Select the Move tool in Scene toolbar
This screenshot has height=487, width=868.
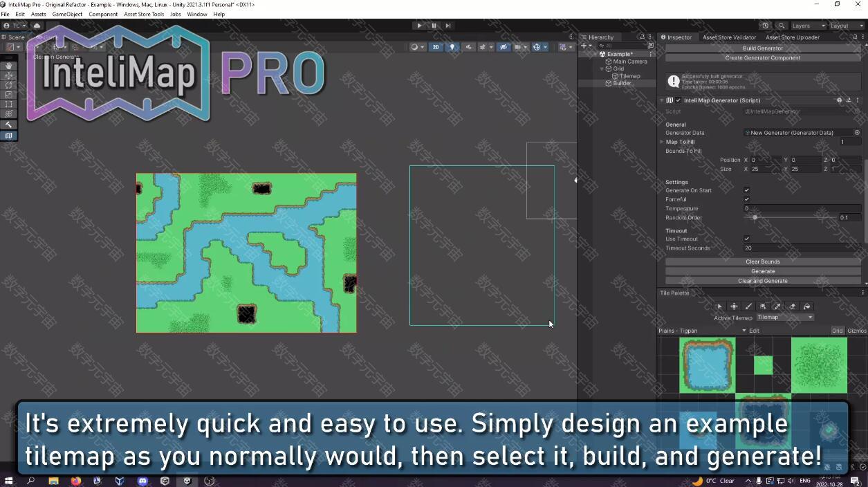[8, 76]
